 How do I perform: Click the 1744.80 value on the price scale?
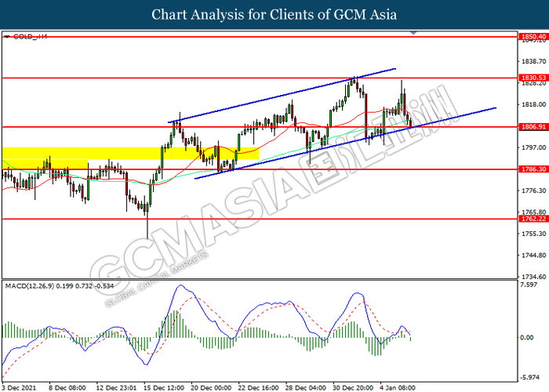tap(533, 256)
